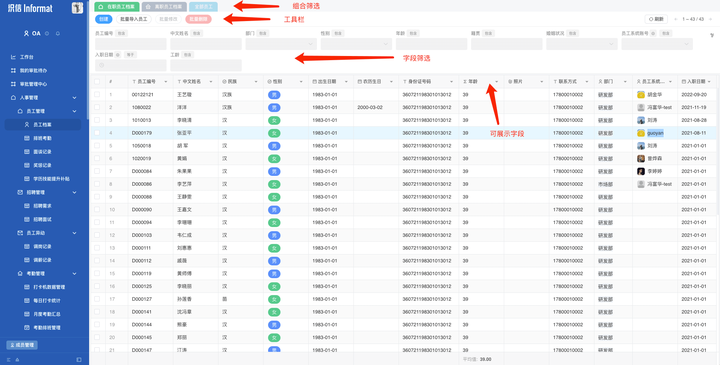This screenshot has width=720, height=365.
Task: Open the 年龄 column header dropdown arrow
Action: (x=496, y=82)
